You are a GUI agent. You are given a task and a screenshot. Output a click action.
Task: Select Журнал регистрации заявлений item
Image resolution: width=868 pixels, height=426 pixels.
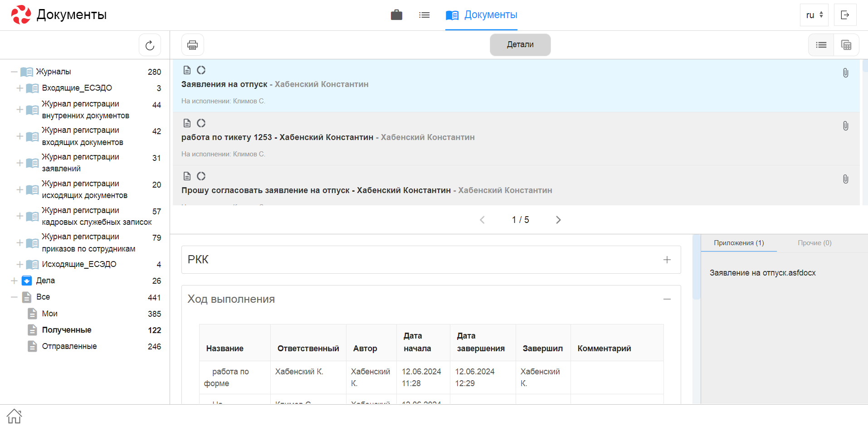click(x=80, y=163)
